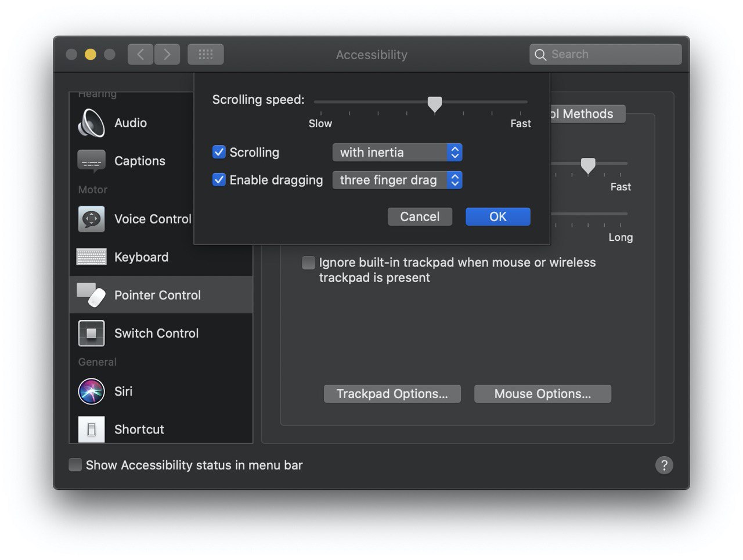
Task: Click the Audio speaker icon
Action: tap(91, 123)
